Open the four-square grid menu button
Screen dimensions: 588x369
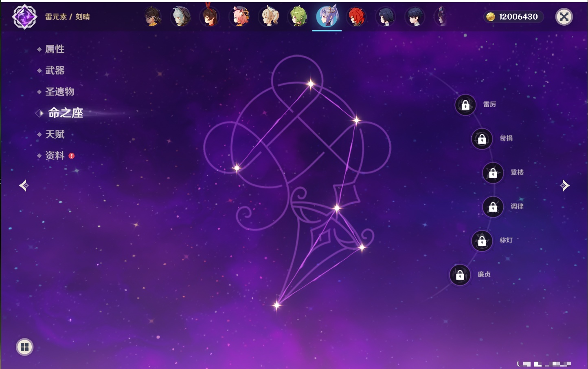tap(24, 347)
